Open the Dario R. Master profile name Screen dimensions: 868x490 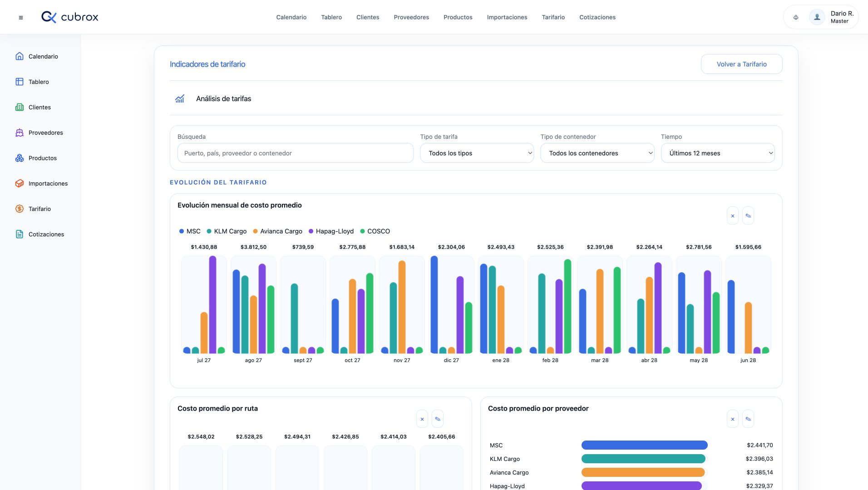pos(842,17)
